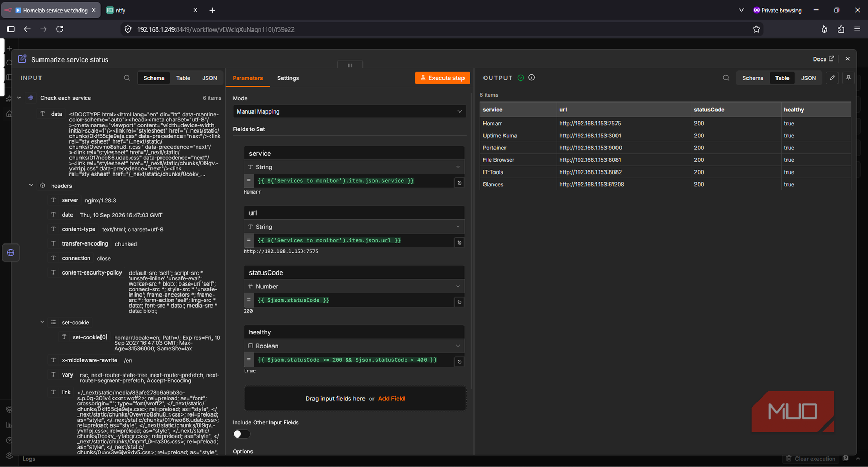Open the Firefox application menu

(x=857, y=29)
